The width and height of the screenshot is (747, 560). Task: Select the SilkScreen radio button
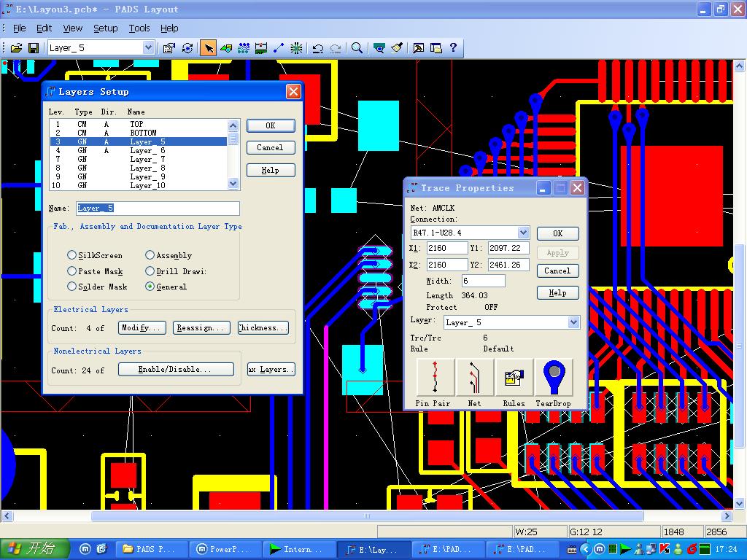coord(72,255)
